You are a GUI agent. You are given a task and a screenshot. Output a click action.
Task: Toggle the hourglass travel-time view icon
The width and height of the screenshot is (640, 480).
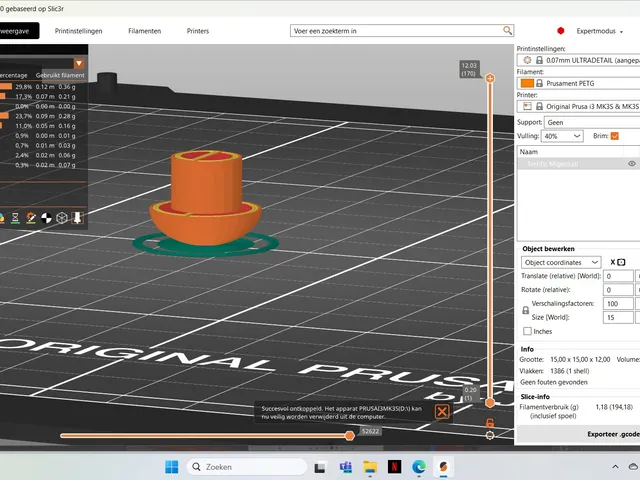(15, 218)
